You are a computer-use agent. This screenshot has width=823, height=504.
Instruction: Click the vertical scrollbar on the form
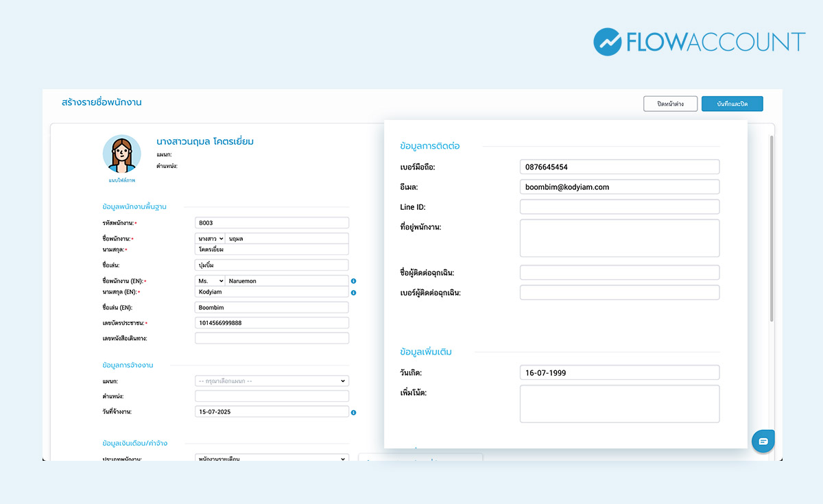772,226
